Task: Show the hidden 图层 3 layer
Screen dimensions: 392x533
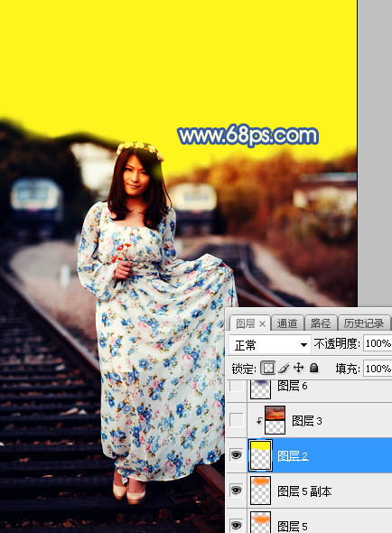Action: click(x=237, y=420)
